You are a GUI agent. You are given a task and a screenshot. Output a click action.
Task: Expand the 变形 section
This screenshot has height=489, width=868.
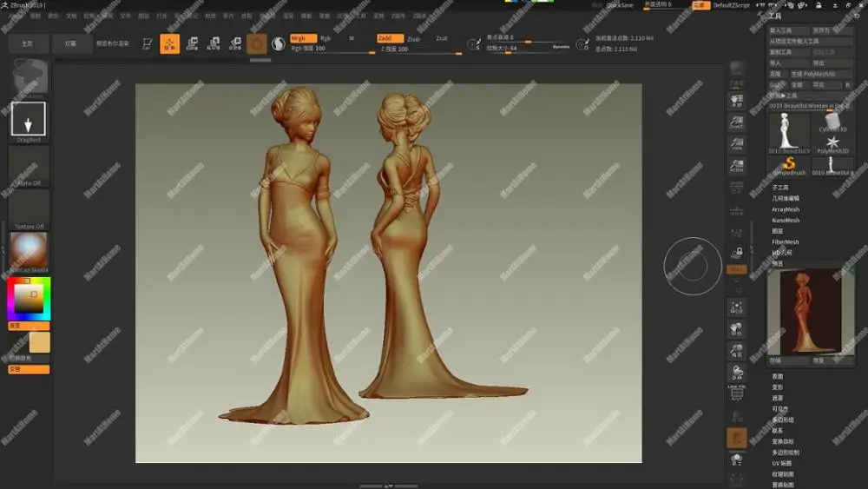coord(777,387)
